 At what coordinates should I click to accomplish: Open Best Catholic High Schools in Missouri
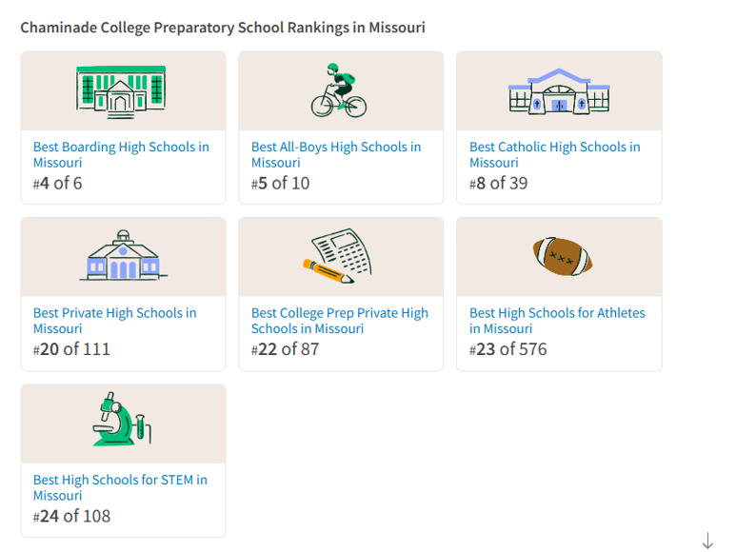554,154
